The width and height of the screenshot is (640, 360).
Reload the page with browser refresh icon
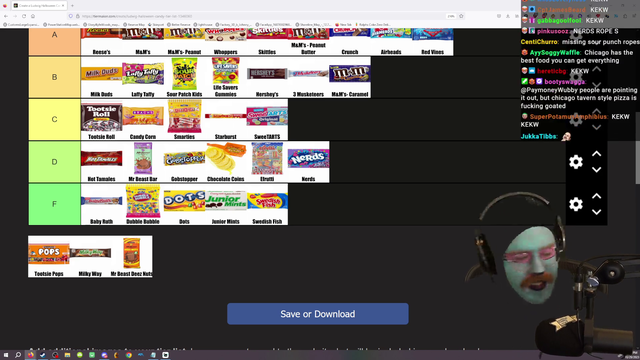point(24,16)
